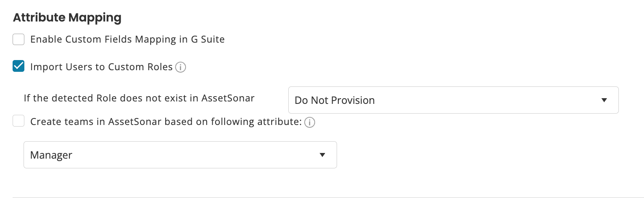Click the arrow icon on Do Not Provision dropdown
Viewport: 644px width, 198px height.
point(604,100)
